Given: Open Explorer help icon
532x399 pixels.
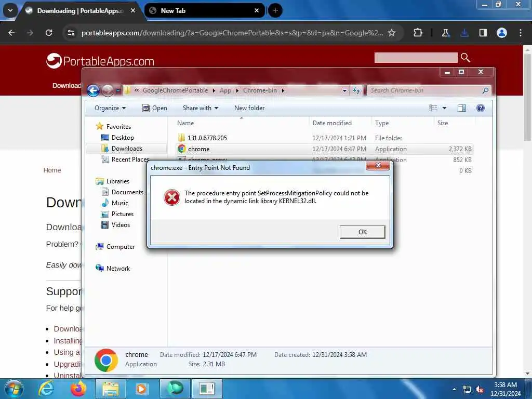Looking at the screenshot, I should (481, 108).
